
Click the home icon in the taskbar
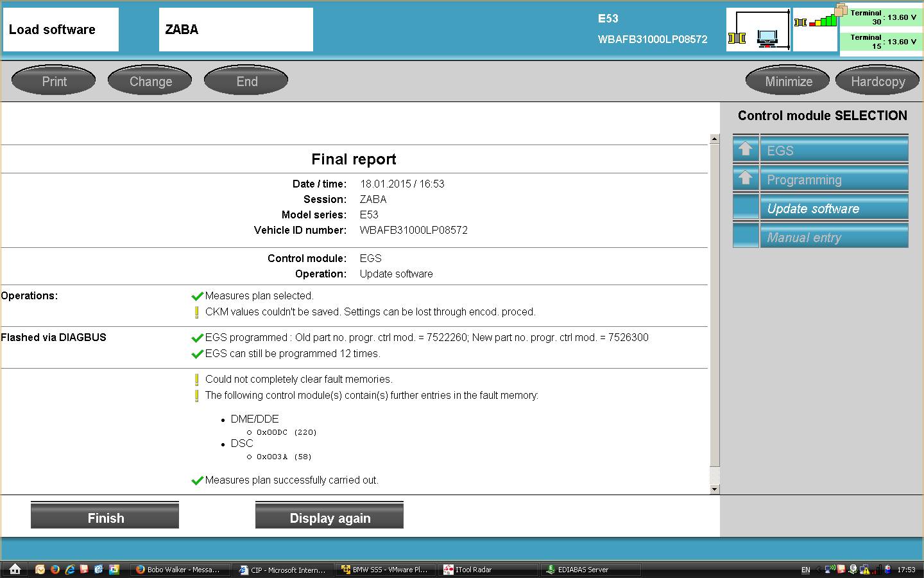[x=15, y=569]
